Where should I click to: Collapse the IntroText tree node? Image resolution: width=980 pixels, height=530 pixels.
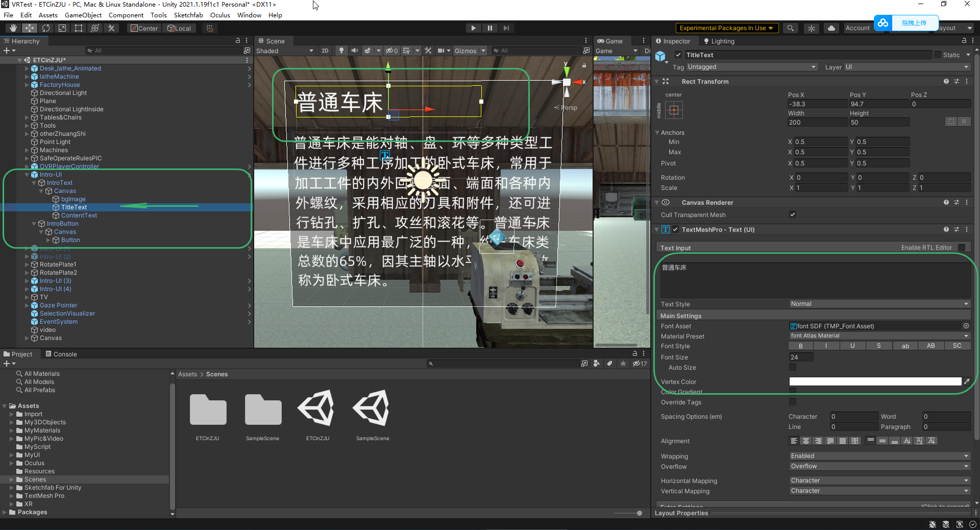click(34, 183)
